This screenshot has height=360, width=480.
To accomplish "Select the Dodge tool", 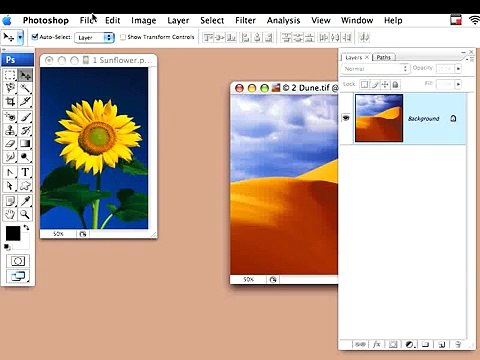I will [x=25, y=156].
